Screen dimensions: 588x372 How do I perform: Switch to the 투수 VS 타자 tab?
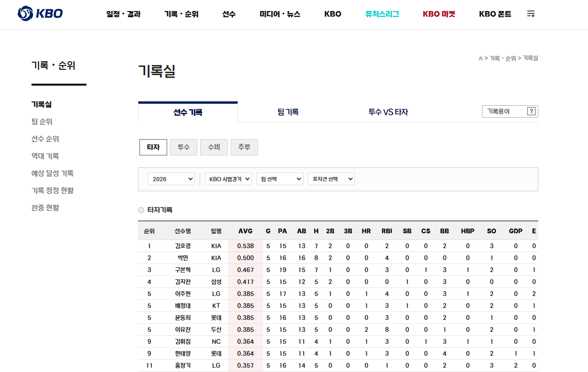point(388,112)
